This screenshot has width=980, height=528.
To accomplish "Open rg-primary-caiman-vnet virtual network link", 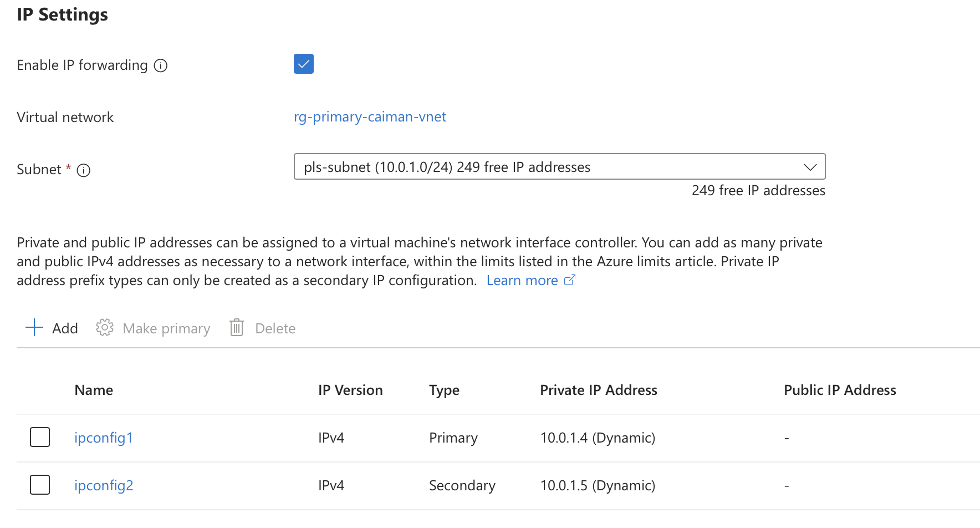I will tap(370, 117).
